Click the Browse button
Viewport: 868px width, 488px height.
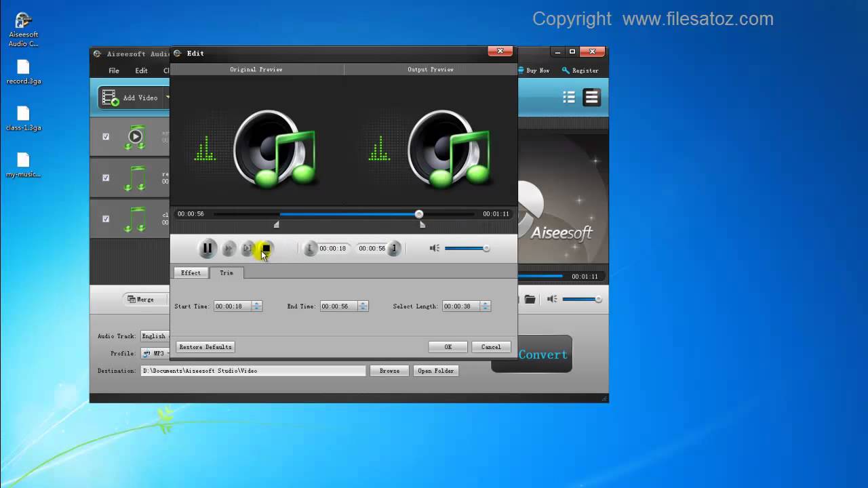pos(389,371)
